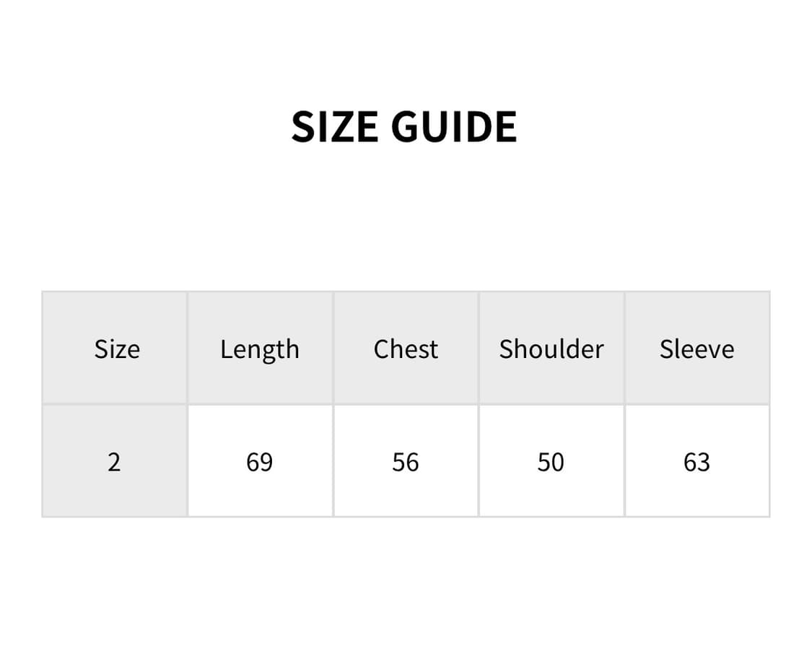
Task: Click the word SIZE in the title
Action: click(335, 126)
